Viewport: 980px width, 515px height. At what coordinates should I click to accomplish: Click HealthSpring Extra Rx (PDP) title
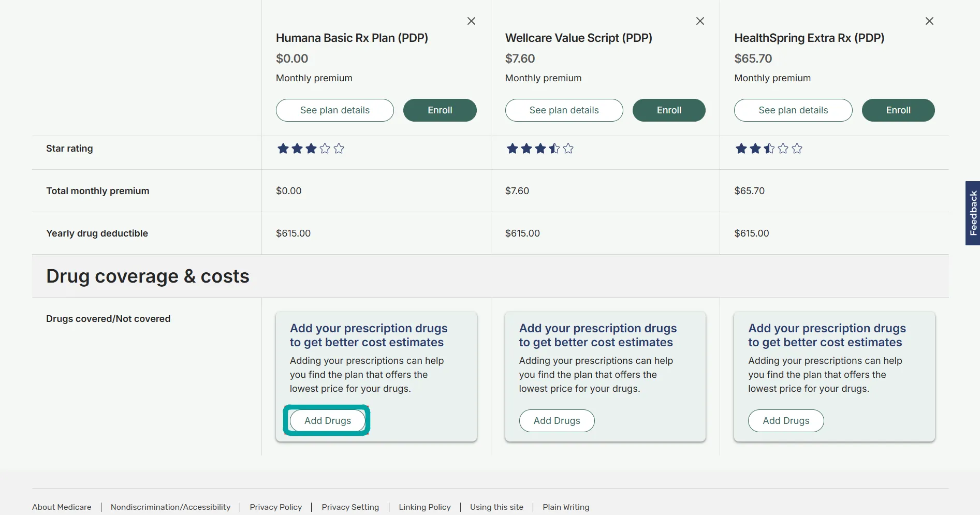pos(809,38)
